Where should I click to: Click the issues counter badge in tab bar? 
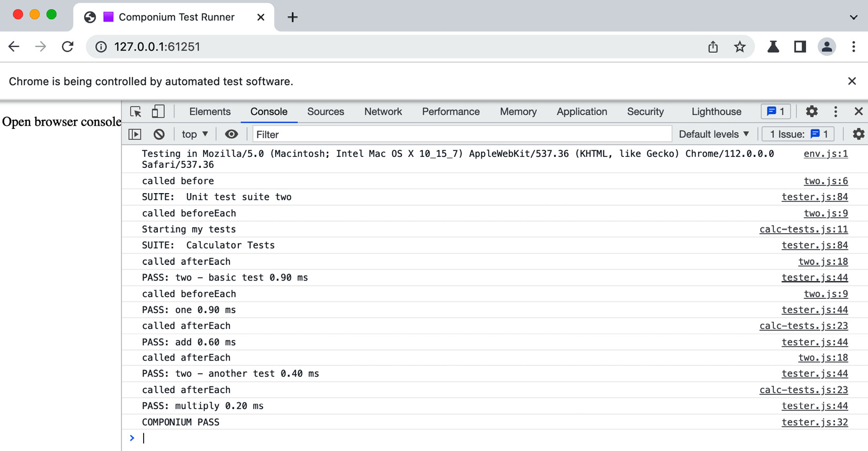[x=775, y=112]
